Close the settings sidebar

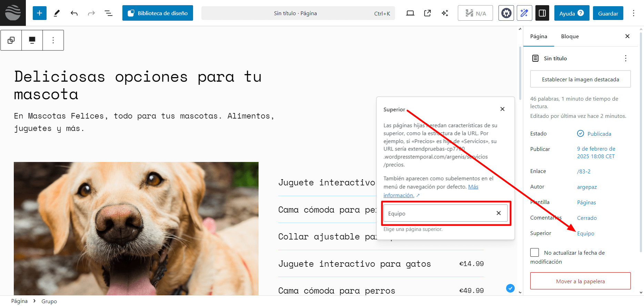tap(627, 36)
